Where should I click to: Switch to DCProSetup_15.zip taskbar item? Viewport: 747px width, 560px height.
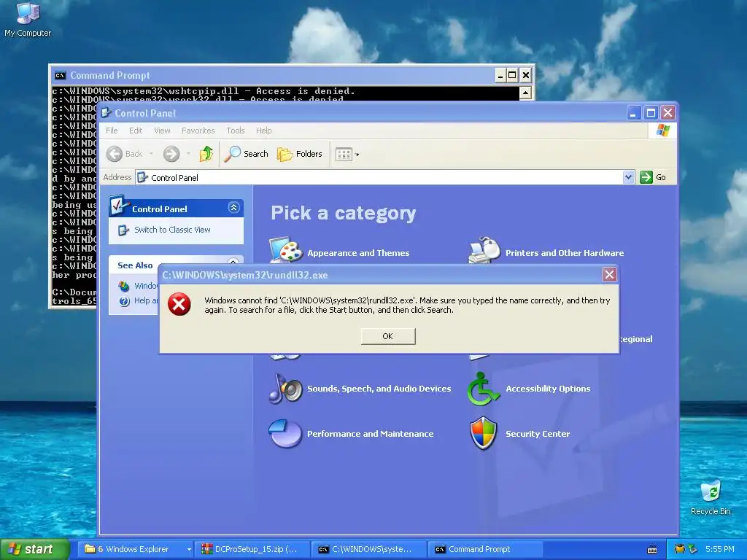click(253, 549)
